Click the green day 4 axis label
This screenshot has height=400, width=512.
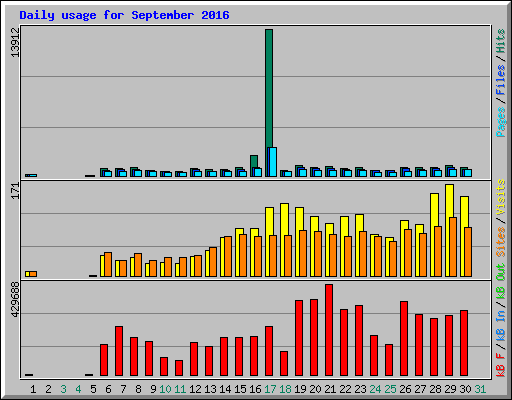[78, 389]
